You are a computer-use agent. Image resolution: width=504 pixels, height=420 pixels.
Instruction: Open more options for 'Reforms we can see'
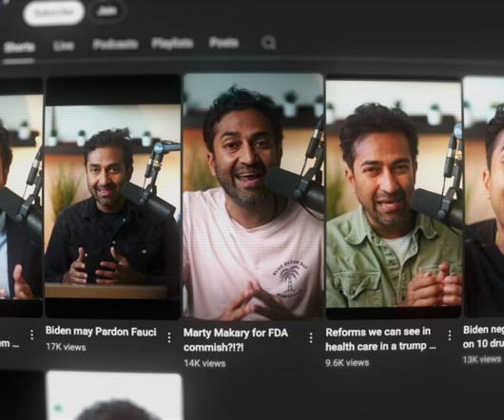coord(450,335)
